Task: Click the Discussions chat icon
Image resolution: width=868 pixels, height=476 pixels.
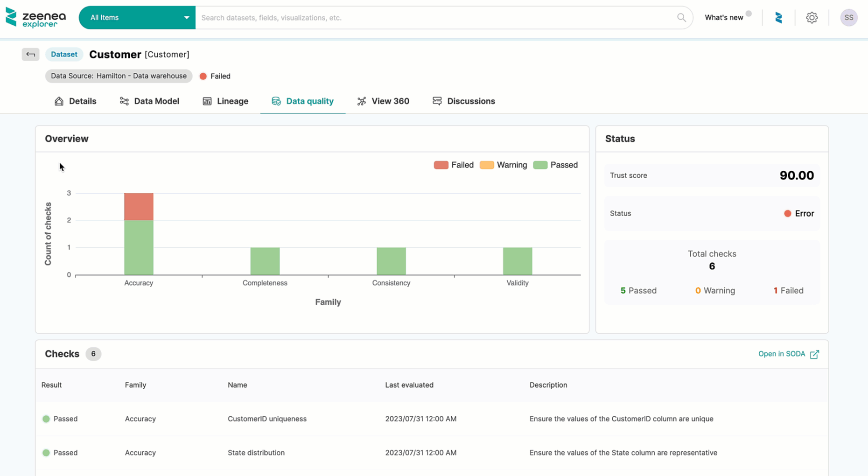Action: pos(437,101)
